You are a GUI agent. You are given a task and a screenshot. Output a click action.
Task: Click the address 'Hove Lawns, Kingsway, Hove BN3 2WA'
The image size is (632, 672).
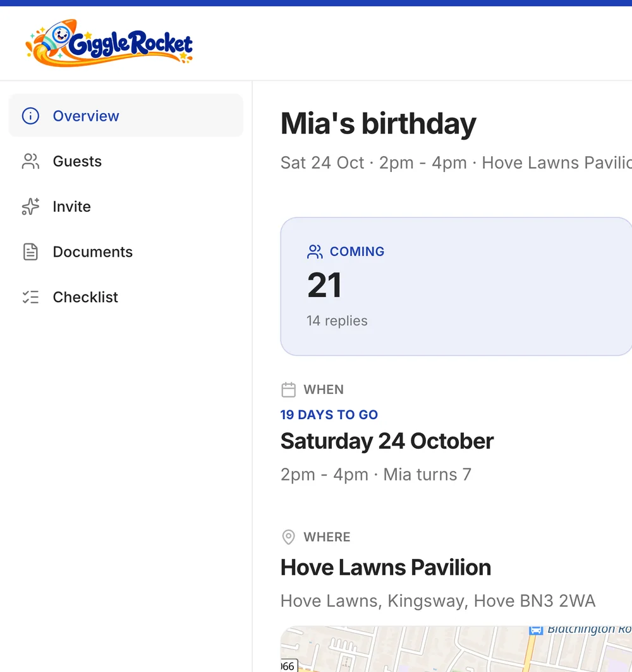(438, 601)
